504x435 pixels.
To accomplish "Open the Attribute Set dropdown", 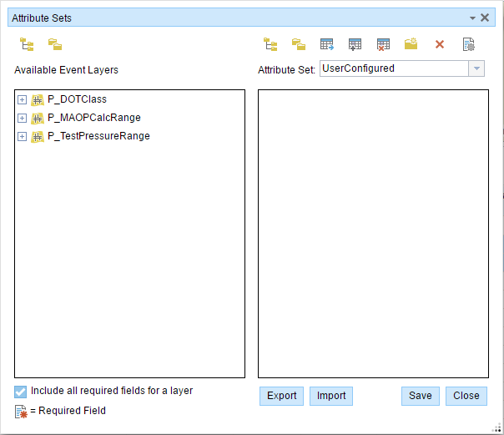I will [476, 68].
